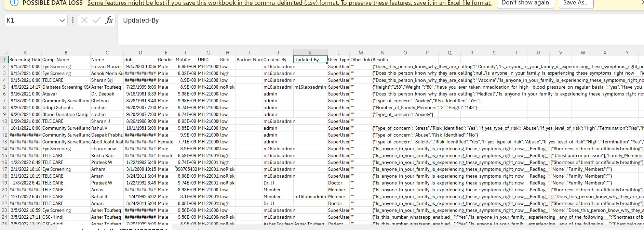Select column H header
Screen dimensions: 644x230
point(227,53)
